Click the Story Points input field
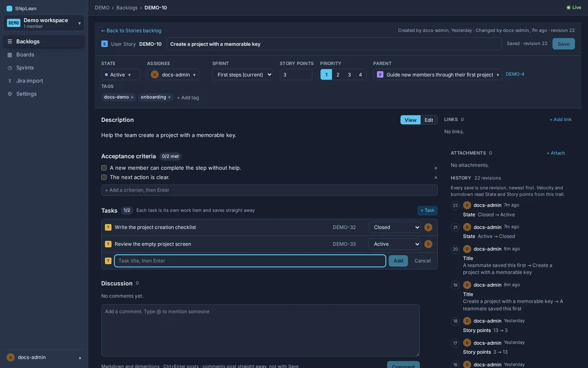This screenshot has width=588, height=368. tap(296, 74)
